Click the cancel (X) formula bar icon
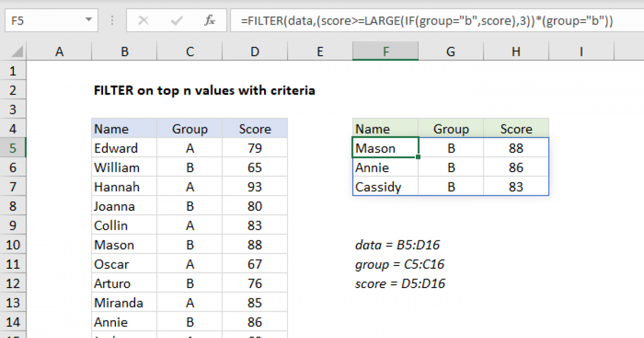This screenshot has width=644, height=338. tap(143, 21)
